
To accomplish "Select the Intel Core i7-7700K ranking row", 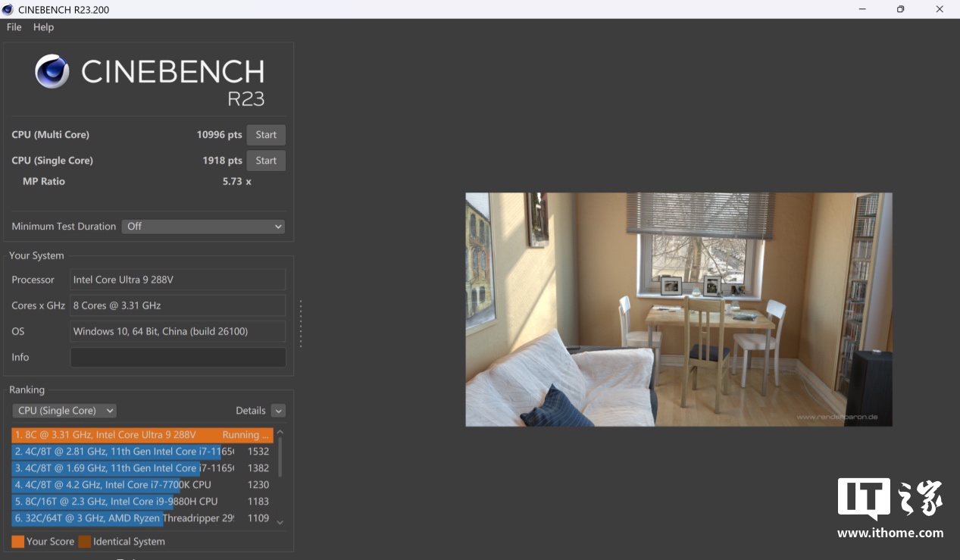I will (142, 485).
